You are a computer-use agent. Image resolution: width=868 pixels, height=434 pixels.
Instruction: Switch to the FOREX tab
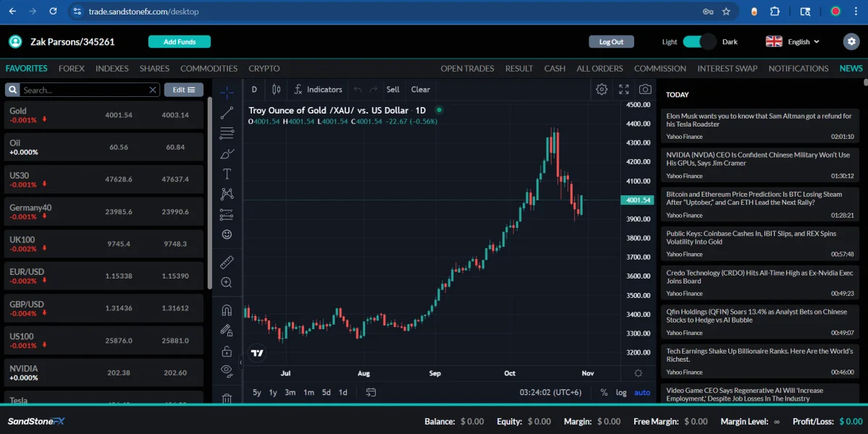pyautogui.click(x=72, y=69)
